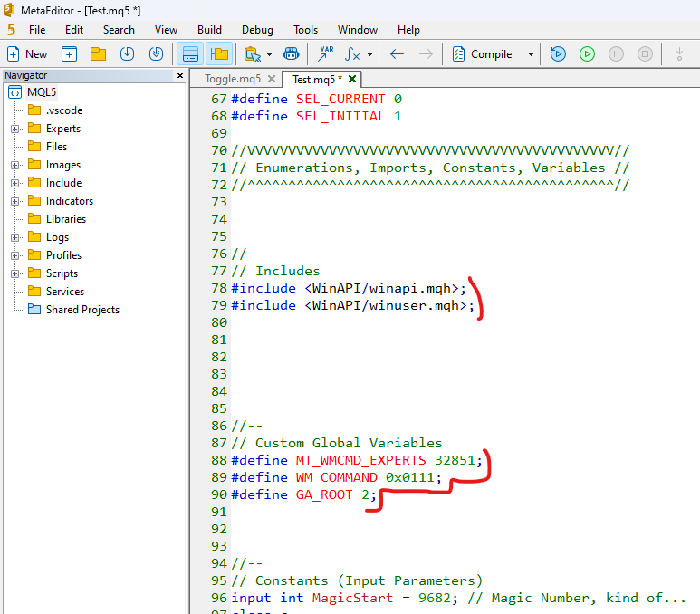Open the Tools menu
Viewport: 700px width, 614px height.
pyautogui.click(x=306, y=30)
